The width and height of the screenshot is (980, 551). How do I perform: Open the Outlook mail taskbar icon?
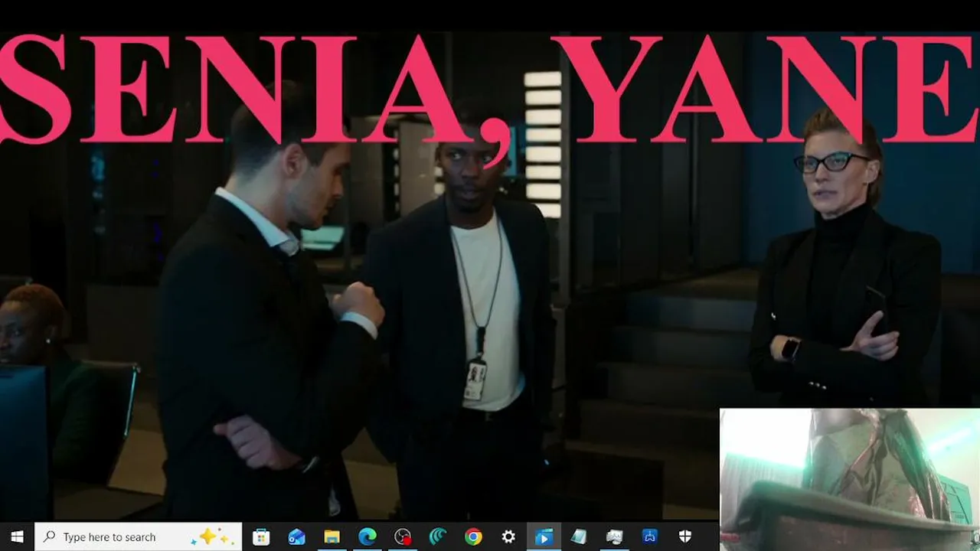296,536
